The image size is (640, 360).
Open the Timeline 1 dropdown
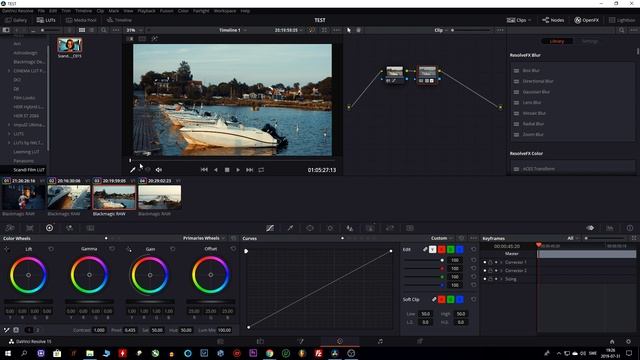coord(233,30)
